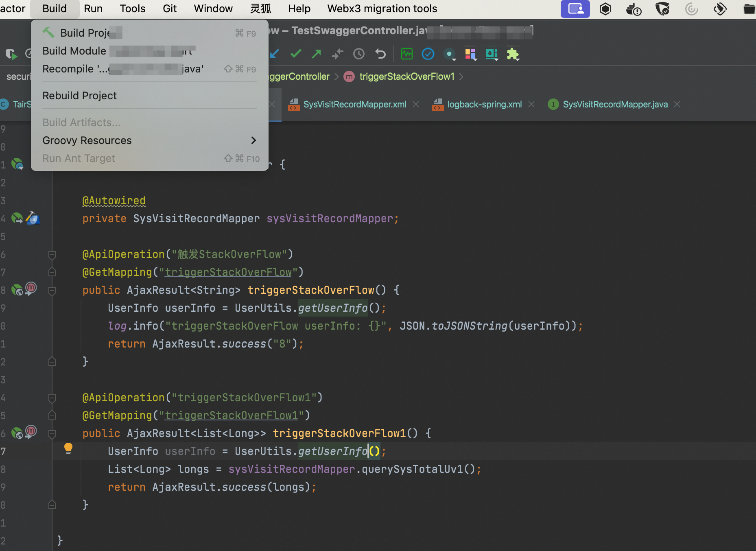Viewport: 756px width, 551px height.
Task: Click the green activity monitor toolbar icon
Action: [x=407, y=54]
